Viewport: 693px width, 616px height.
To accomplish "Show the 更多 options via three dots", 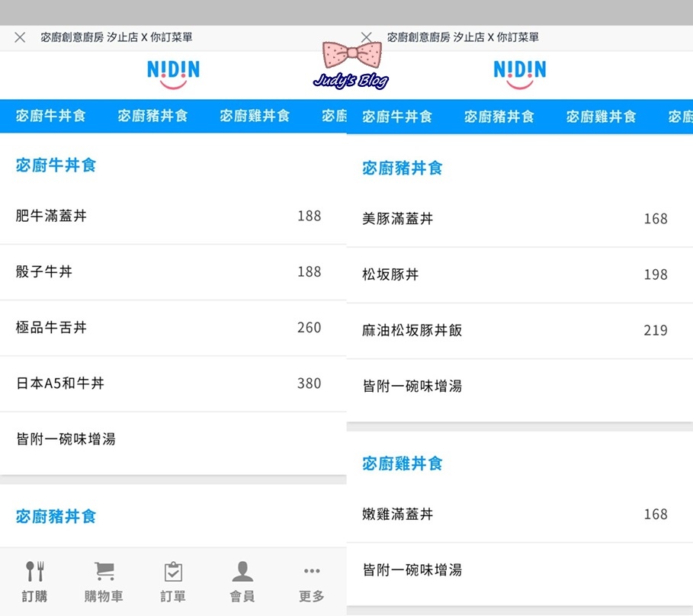I will tap(312, 582).
